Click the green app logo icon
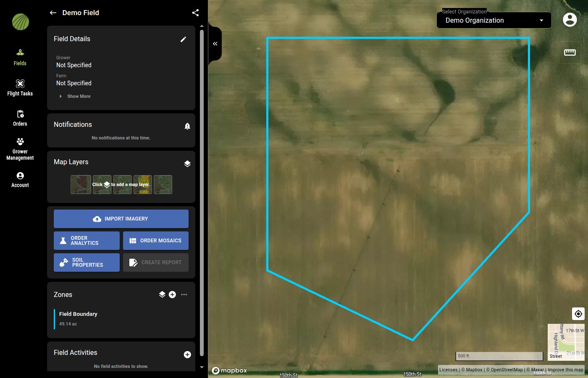588x378 pixels. pos(20,22)
